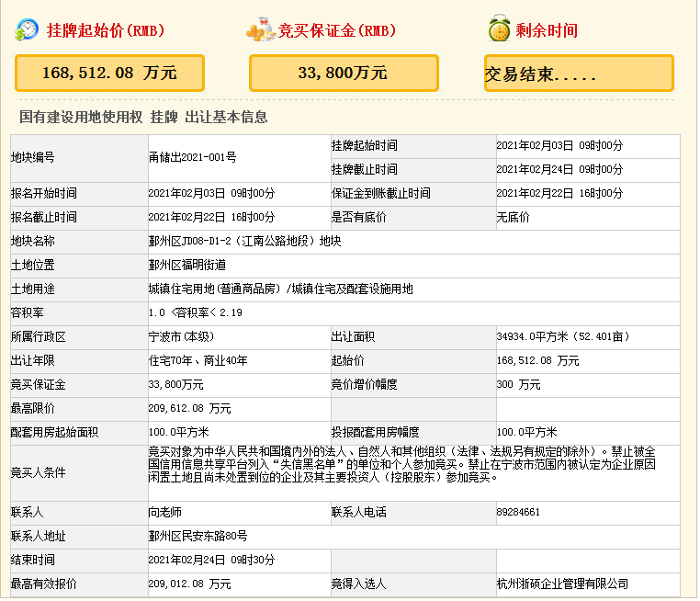Click the 33,800万元 deposit amount box
The width and height of the screenshot is (700, 601).
point(344,73)
